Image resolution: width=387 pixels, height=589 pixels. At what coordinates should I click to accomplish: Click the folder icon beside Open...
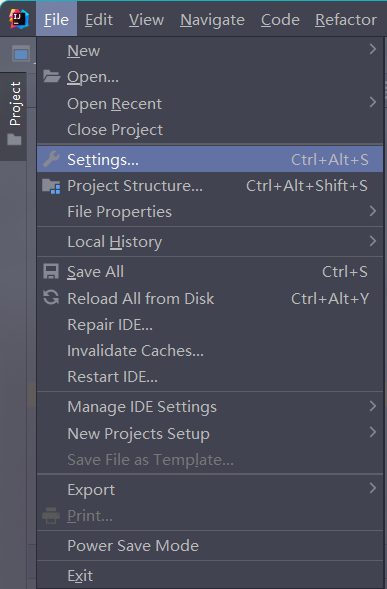(51, 76)
